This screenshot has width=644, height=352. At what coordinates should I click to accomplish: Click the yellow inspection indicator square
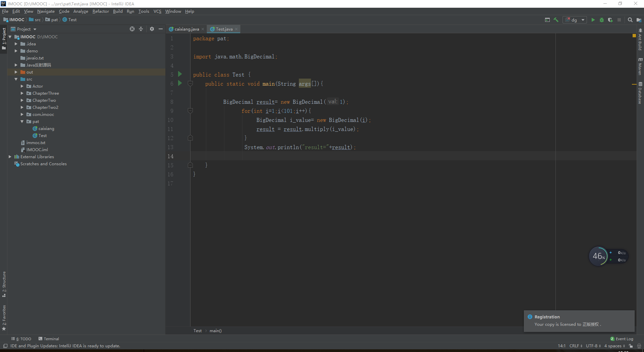pos(634,36)
